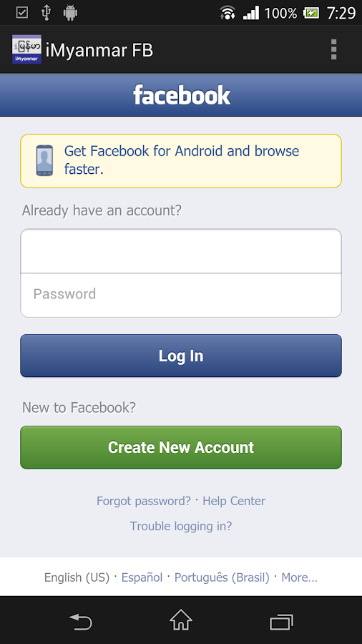Screen dimensions: 362x644
Task: Open the Trouble logging in? link
Action: point(181,526)
